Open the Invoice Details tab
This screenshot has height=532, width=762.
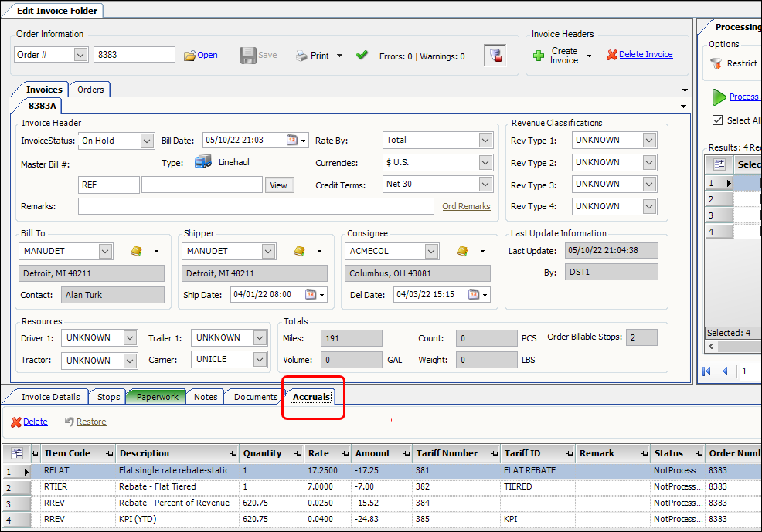click(50, 397)
